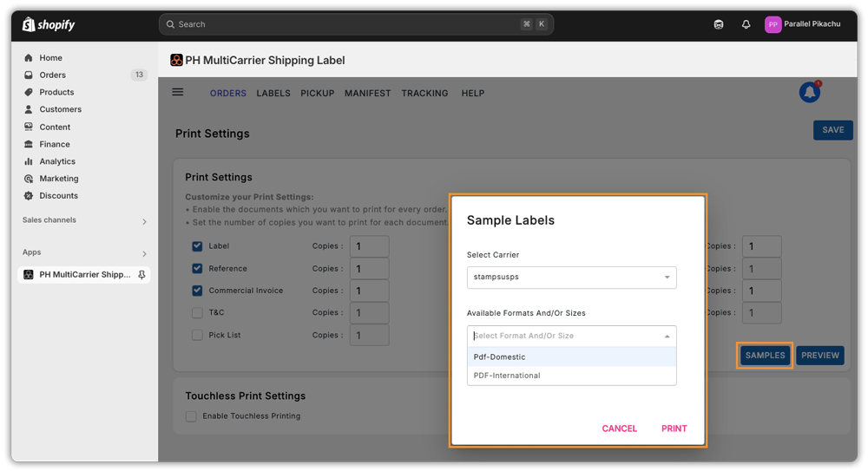The height and width of the screenshot is (471, 868).
Task: Open the blue notification bell in app
Action: (809, 92)
